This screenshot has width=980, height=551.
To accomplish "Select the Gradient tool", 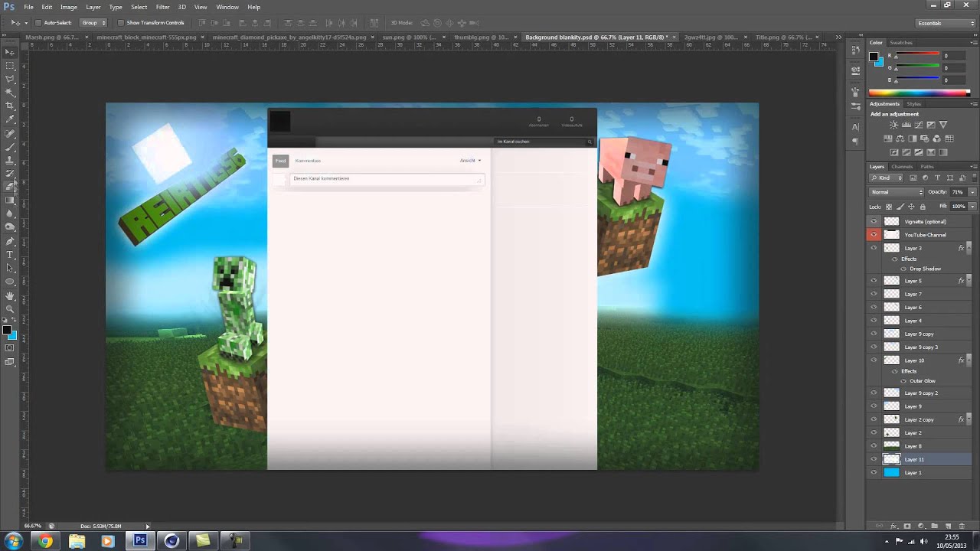I will click(10, 201).
